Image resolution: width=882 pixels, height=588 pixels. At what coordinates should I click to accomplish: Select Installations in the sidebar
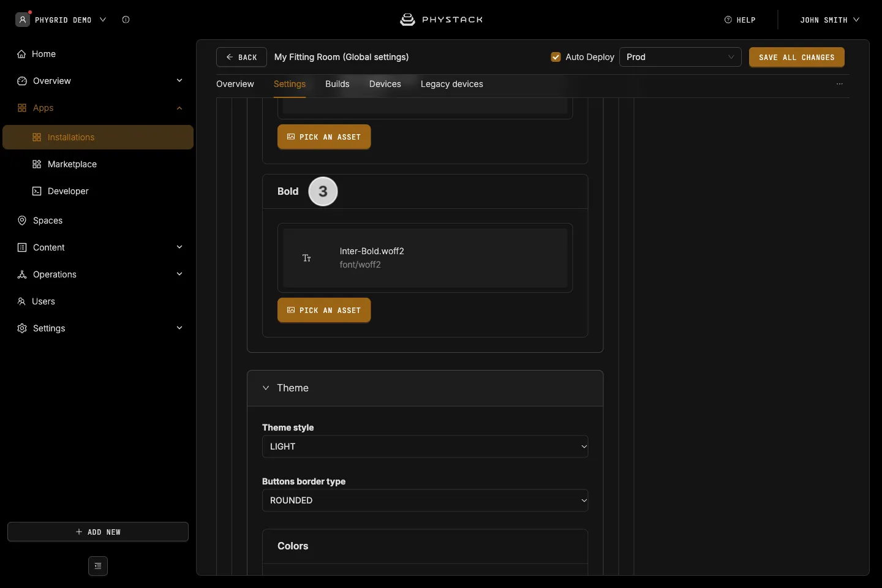click(98, 137)
